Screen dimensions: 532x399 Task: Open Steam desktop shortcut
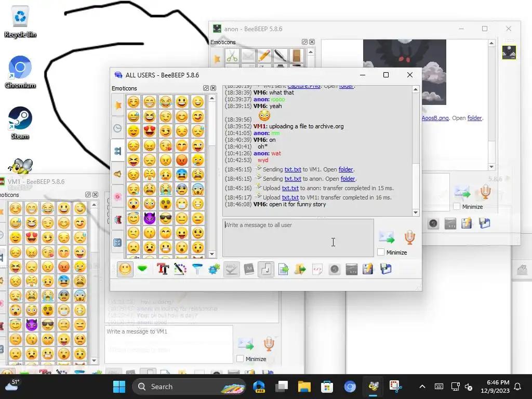(20, 123)
